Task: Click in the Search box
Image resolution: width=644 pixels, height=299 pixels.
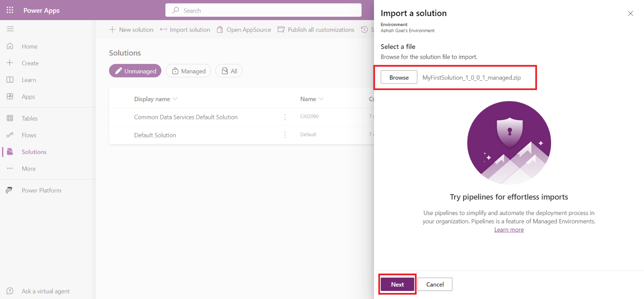Action: pyautogui.click(x=264, y=10)
